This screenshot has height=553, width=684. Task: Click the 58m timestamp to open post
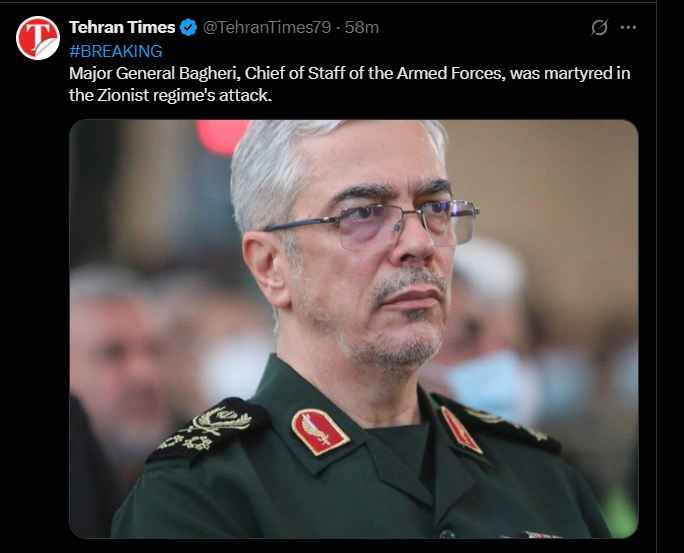[362, 27]
